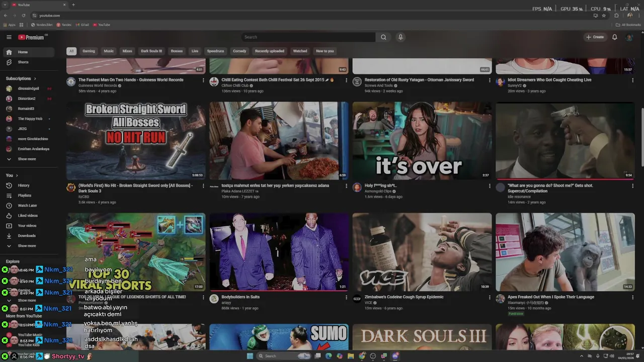644x362 pixels.
Task: Click Guinness World Records channel avatar
Action: pos(71,81)
